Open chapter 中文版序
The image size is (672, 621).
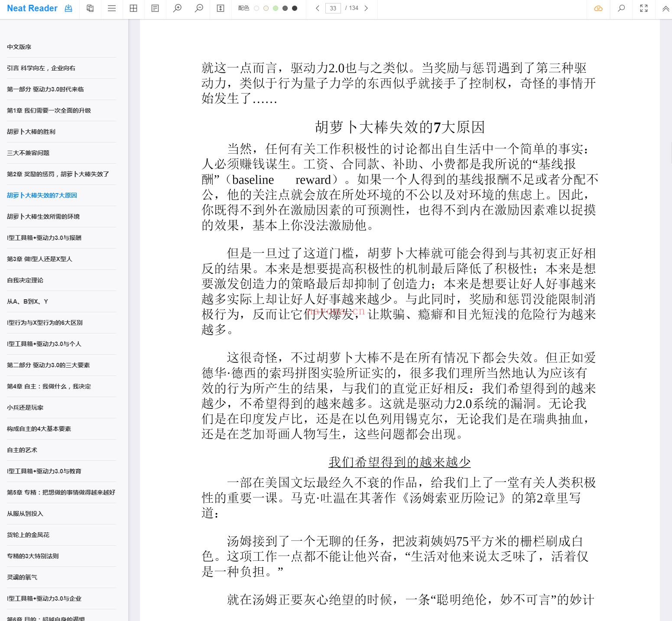(19, 47)
